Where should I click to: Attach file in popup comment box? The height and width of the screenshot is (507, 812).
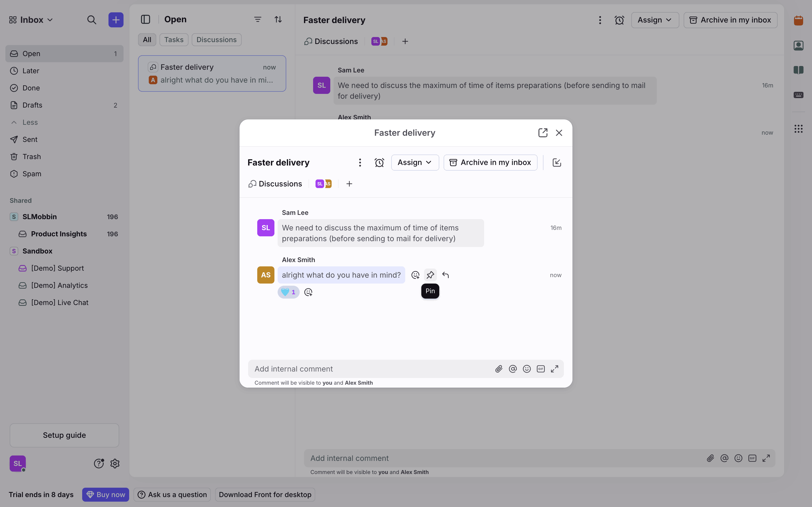click(x=499, y=369)
